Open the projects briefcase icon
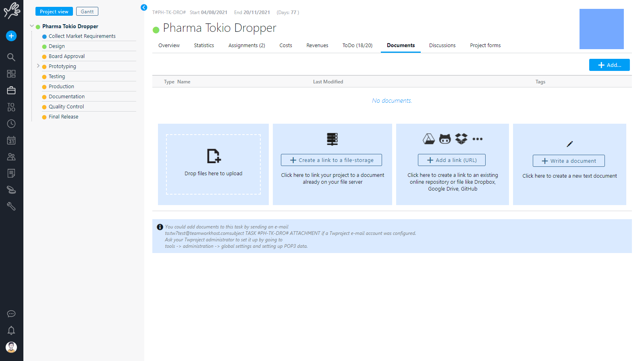Viewport: 644px width, 361px height. click(x=11, y=91)
